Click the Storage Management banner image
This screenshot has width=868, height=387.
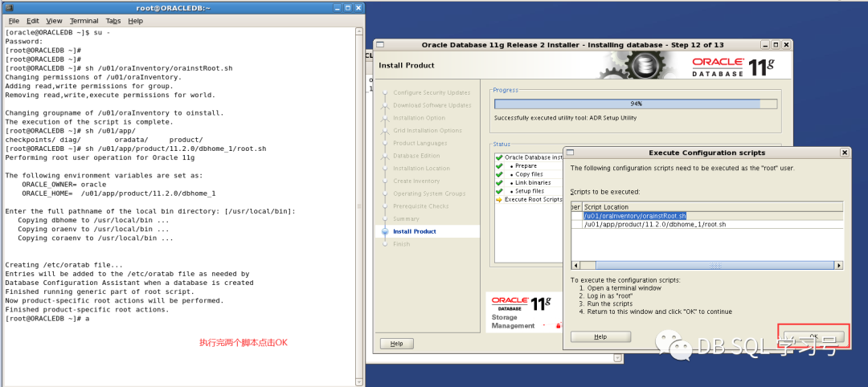[x=524, y=312]
